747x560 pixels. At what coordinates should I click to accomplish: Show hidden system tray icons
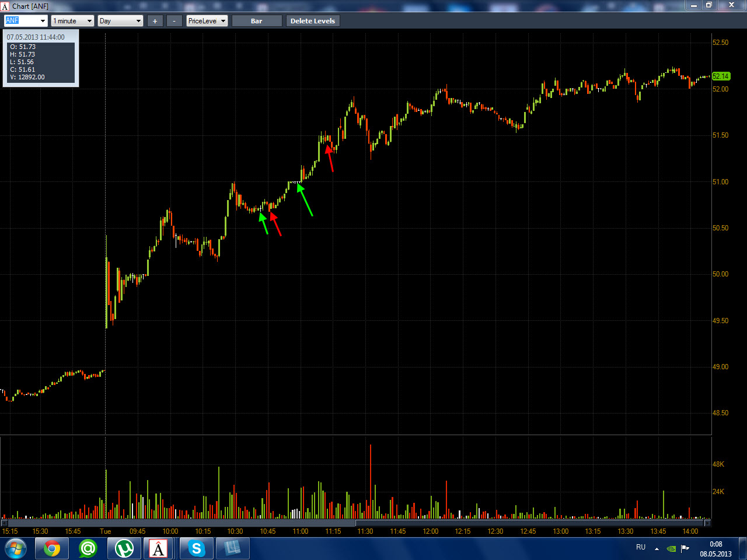657,548
